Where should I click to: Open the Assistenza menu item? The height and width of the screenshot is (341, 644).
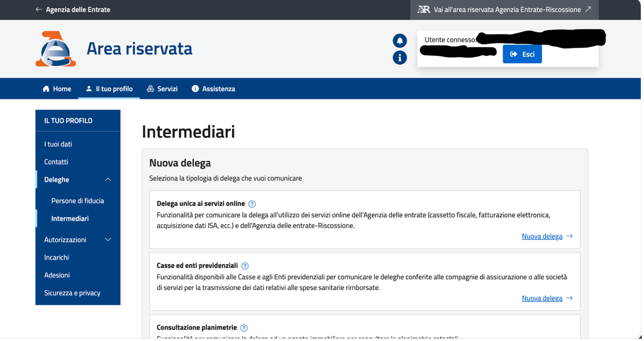(218, 88)
